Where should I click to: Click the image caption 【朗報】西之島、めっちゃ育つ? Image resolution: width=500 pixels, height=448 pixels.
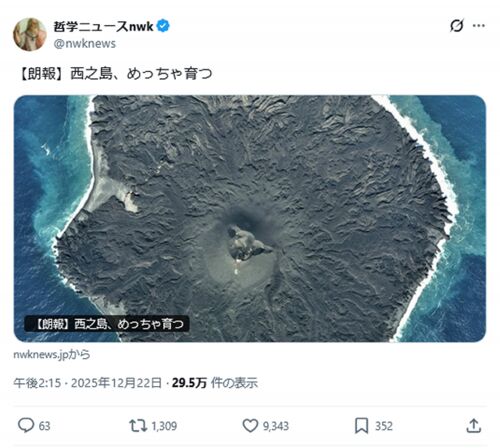107,324
